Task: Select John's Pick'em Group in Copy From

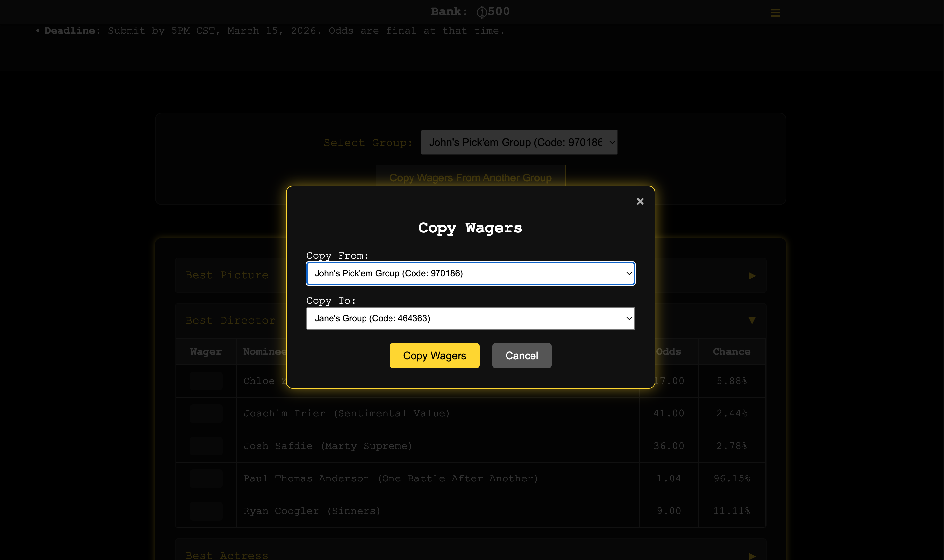Action: coord(470,273)
